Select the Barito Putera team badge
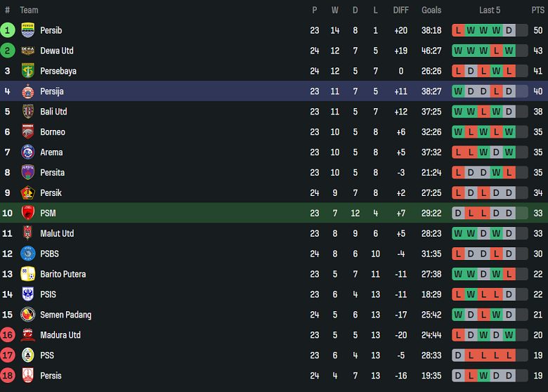Screen dimensions: 548x392 28,274
